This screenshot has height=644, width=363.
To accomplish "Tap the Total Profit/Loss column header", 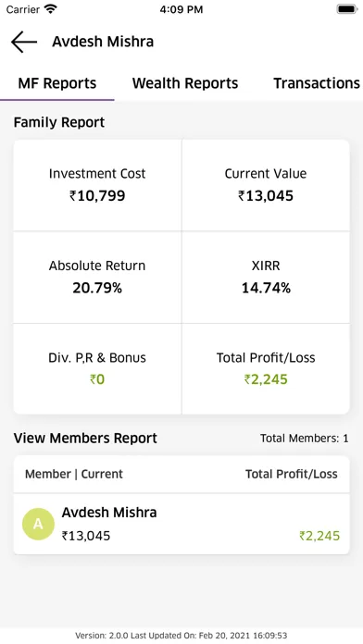I will coord(292,474).
